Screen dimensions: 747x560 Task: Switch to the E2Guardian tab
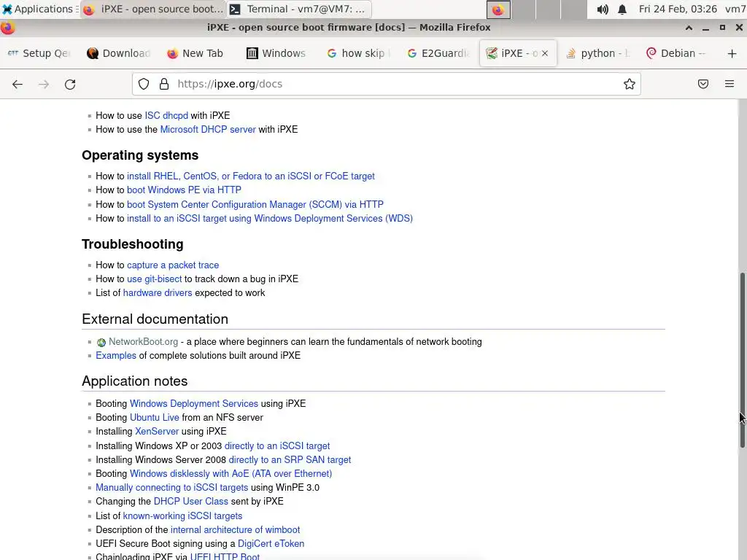(x=438, y=53)
